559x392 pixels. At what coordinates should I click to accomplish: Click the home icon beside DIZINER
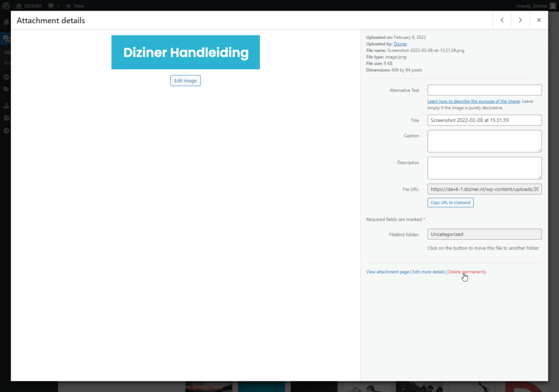tap(19, 5)
